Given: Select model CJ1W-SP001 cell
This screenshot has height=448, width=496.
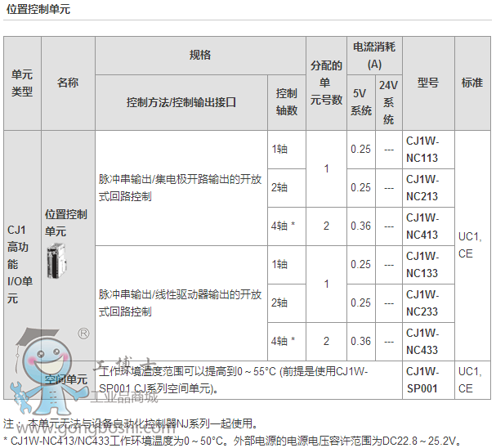Looking at the screenshot, I should click(428, 380).
